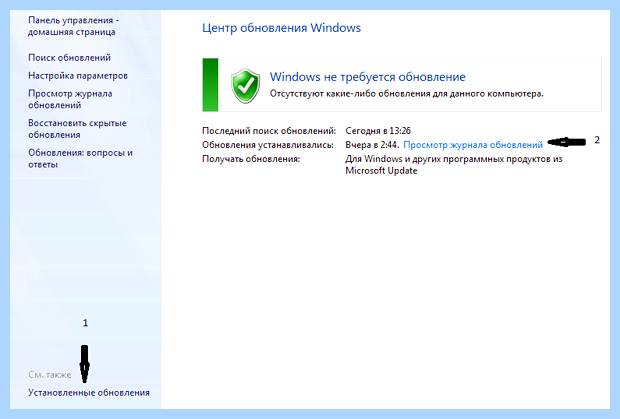Click blue Просмотр журнала обновлений link next to Вчера в 2:44
Screen dimensions: 620x419
point(473,145)
